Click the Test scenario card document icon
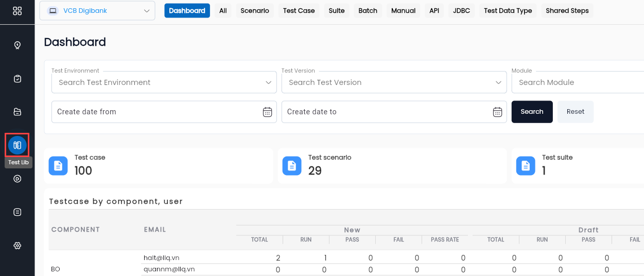The width and height of the screenshot is (644, 276). pyautogui.click(x=292, y=166)
